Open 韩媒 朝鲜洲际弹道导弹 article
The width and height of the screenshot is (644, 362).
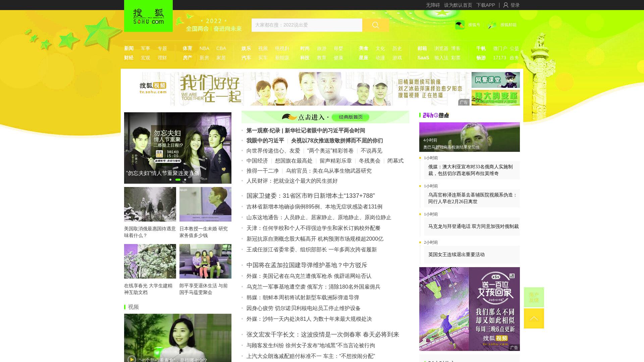point(303,298)
